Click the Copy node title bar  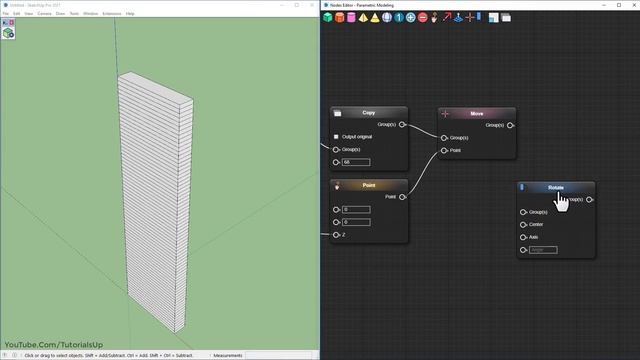coord(369,113)
